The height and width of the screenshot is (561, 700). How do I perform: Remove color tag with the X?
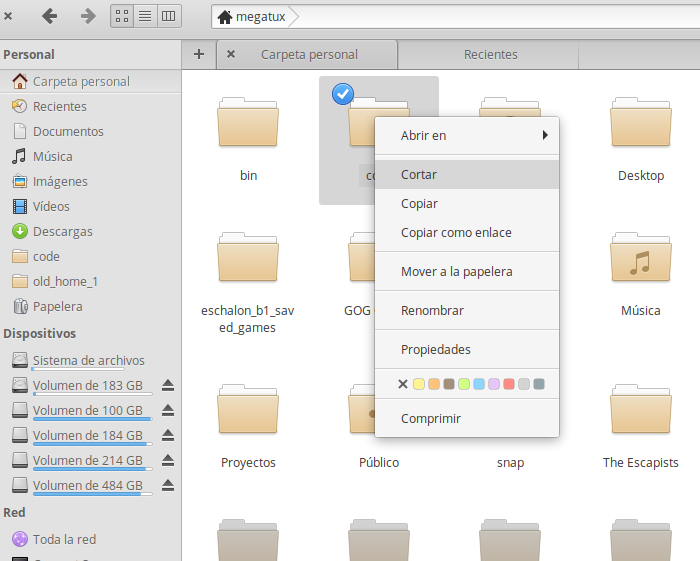tap(403, 384)
